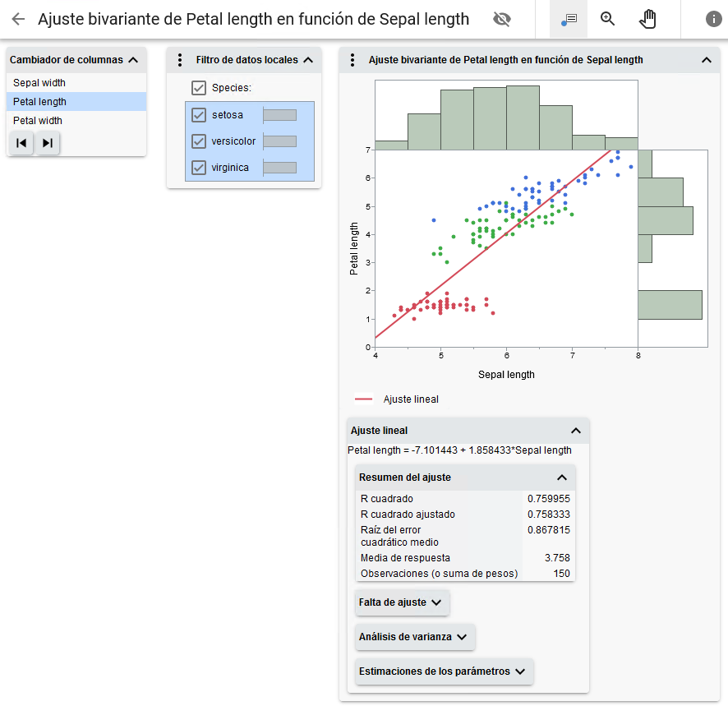The height and width of the screenshot is (706, 728).
Task: Collapse the Resumen del ajuste section
Action: tap(562, 478)
